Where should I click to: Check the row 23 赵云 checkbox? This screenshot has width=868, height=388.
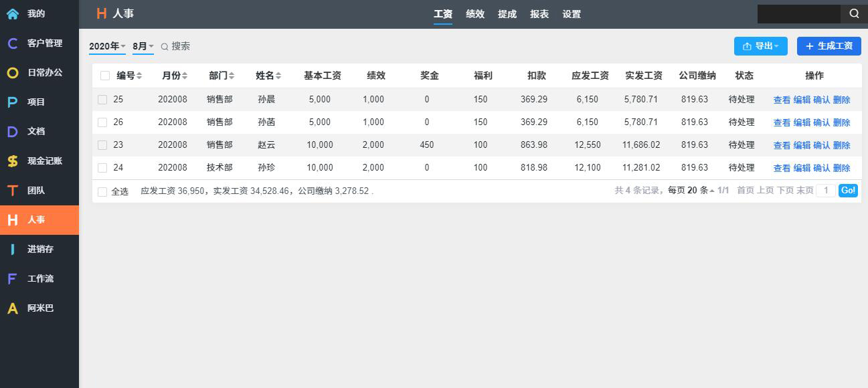click(102, 145)
